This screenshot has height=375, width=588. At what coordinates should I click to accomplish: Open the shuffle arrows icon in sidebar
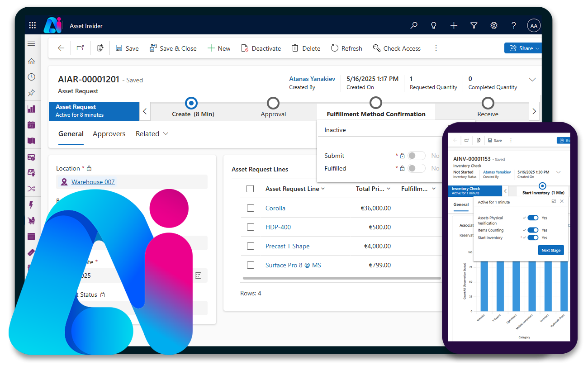point(31,189)
